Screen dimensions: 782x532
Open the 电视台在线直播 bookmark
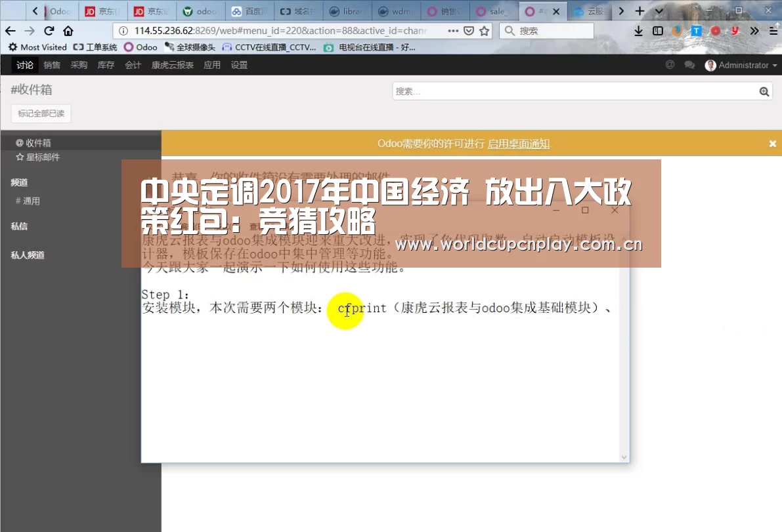pyautogui.click(x=370, y=47)
